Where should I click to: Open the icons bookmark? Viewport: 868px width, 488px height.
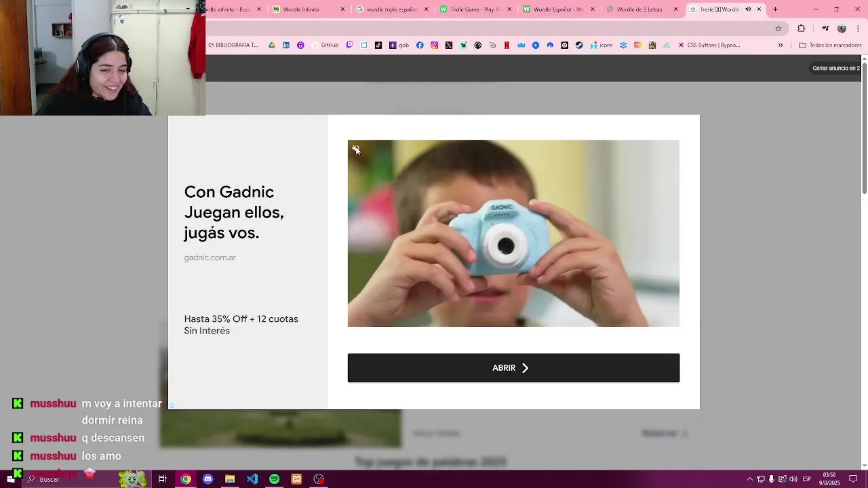click(601, 45)
